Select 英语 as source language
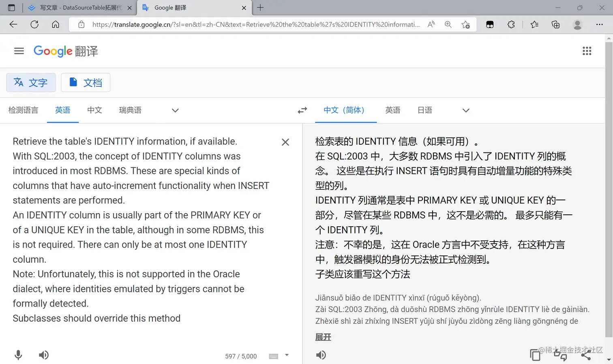 (x=63, y=110)
